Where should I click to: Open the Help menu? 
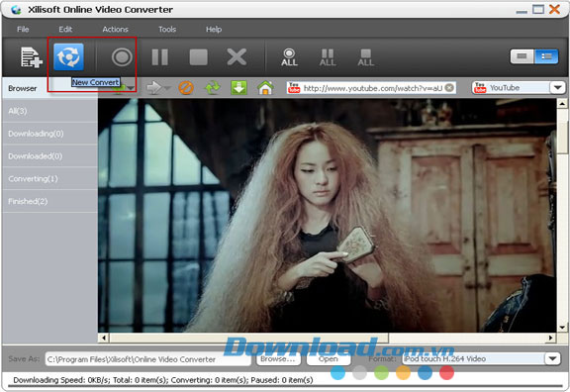[214, 30]
